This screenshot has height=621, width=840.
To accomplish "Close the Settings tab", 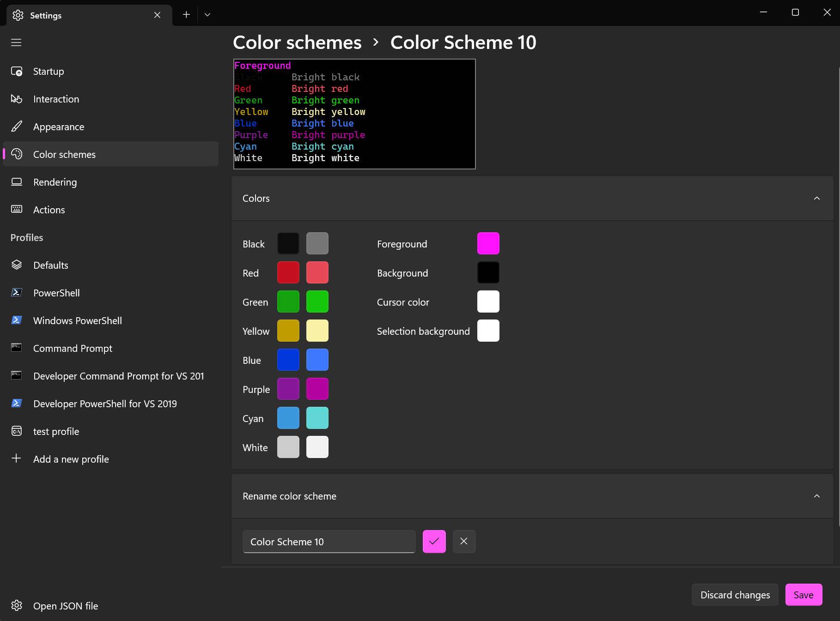I will 157,15.
